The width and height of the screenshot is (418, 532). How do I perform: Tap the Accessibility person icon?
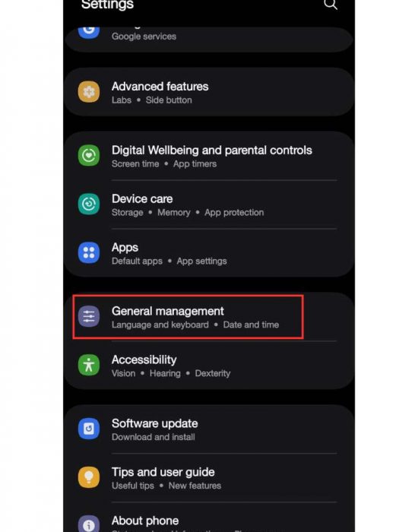[89, 365]
